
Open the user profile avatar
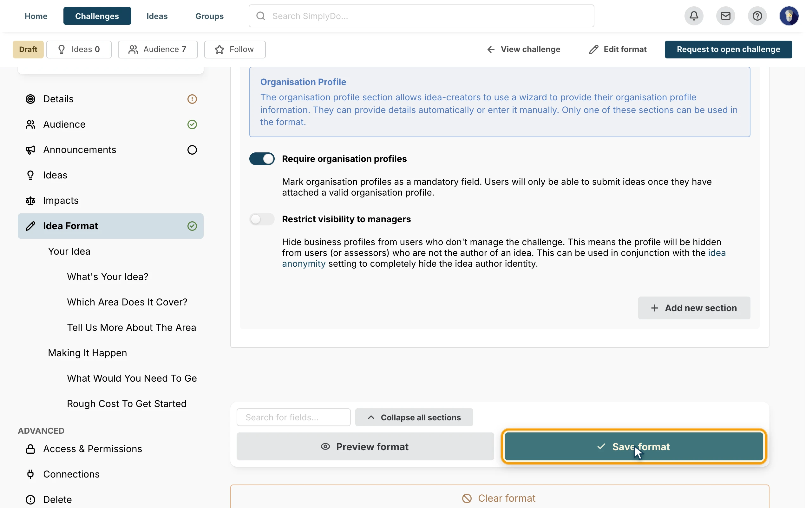tap(789, 16)
